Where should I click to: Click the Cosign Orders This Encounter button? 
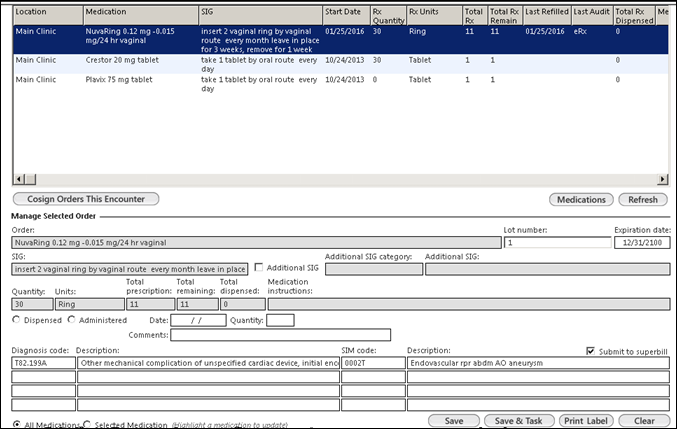[86, 199]
